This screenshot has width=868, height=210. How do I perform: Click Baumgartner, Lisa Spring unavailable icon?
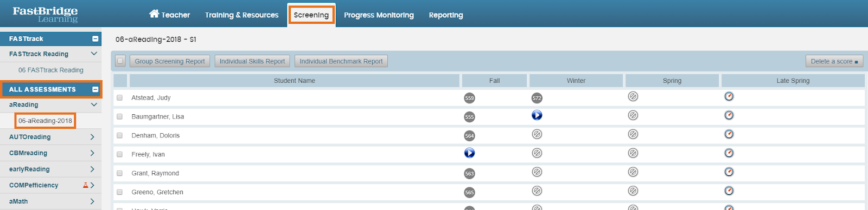tap(633, 115)
